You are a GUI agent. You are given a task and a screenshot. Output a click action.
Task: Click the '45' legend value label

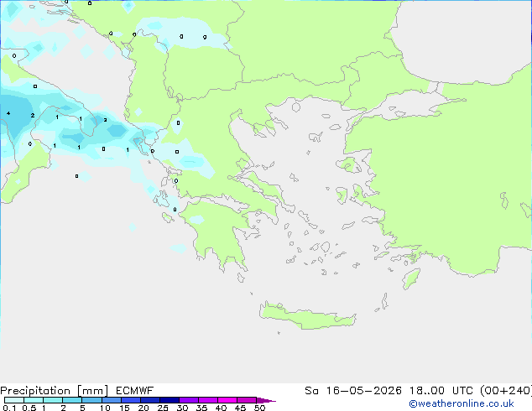click(x=240, y=408)
